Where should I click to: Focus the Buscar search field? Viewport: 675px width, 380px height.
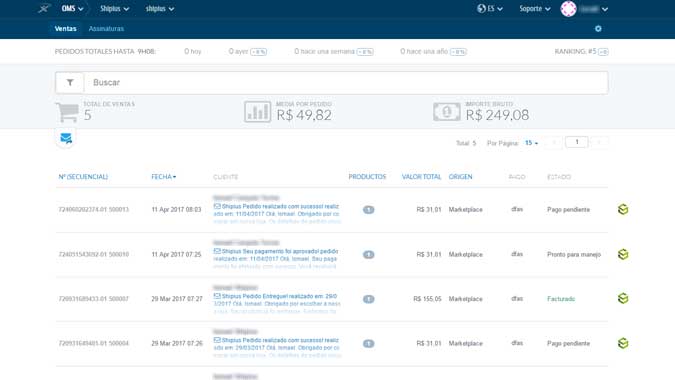(346, 83)
